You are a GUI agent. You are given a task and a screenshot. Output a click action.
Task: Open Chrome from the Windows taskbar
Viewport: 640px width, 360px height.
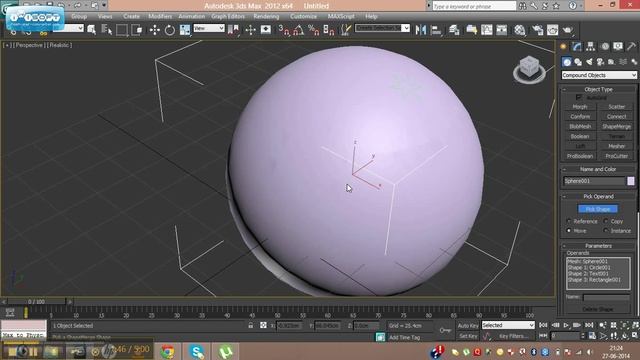tap(167, 351)
